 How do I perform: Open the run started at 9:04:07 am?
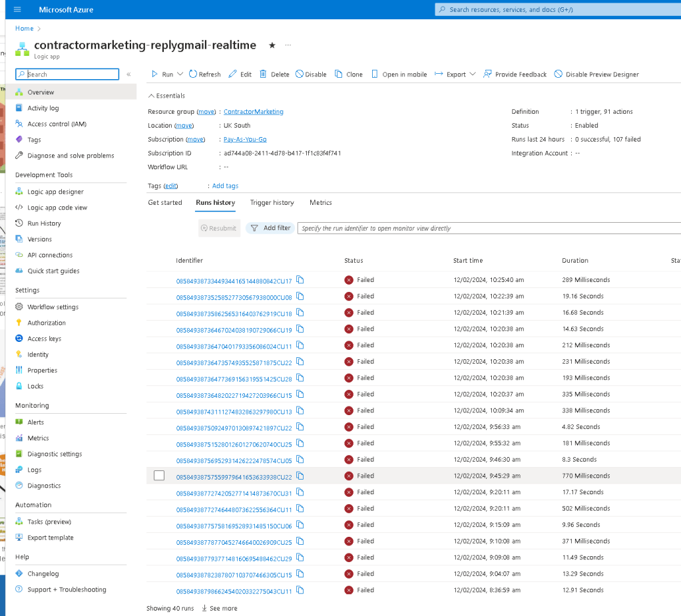234,575
